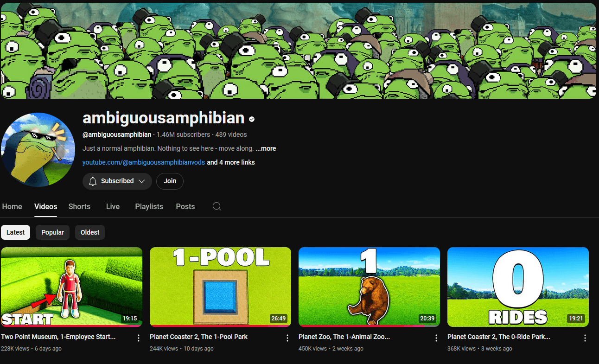
Task: Switch to the Playlists tab
Action: (149, 207)
